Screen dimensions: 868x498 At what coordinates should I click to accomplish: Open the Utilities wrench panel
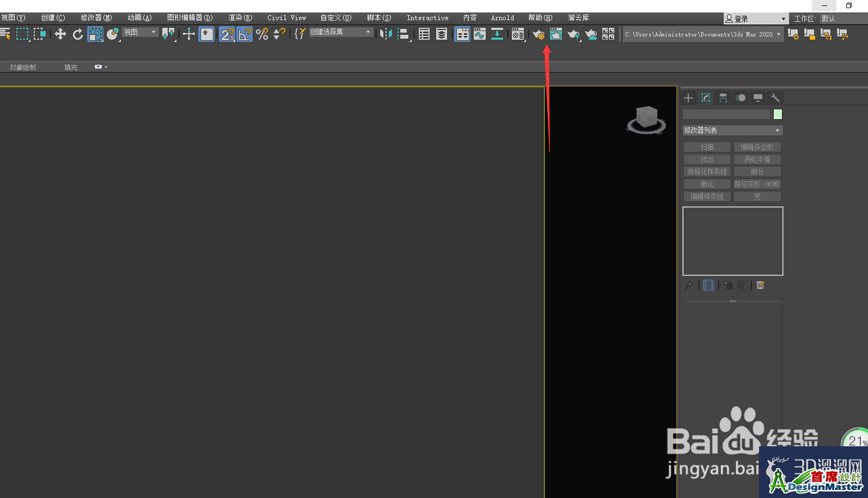tap(775, 98)
